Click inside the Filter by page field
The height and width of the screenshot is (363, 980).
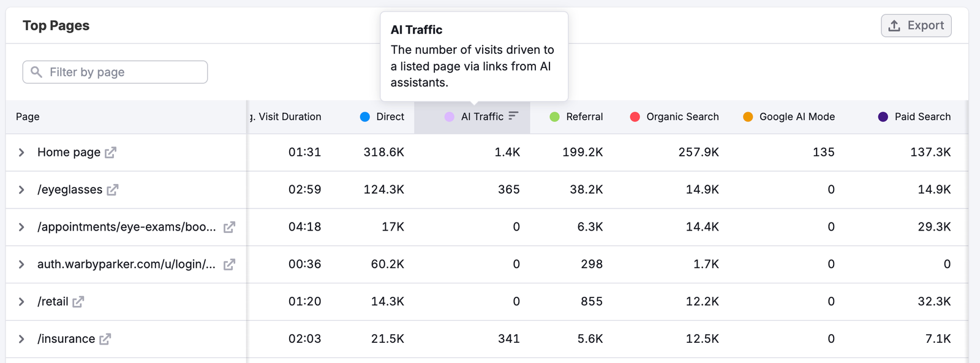[116, 72]
